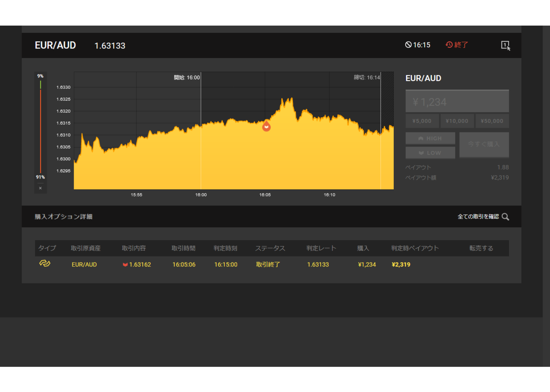The image size is (550, 392).
Task: Click EUR/AUD in the trade table row
Action: (x=84, y=265)
